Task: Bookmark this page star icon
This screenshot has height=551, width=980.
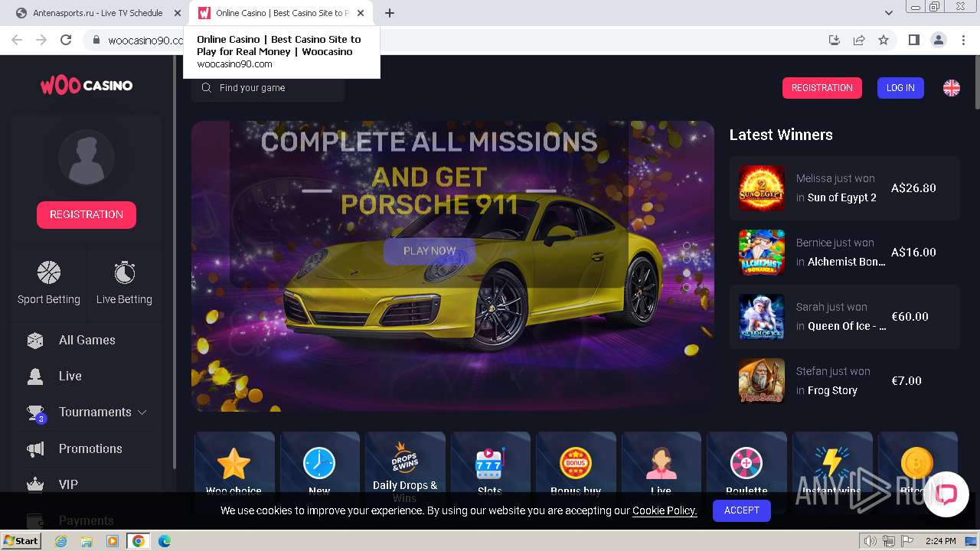Action: (884, 40)
